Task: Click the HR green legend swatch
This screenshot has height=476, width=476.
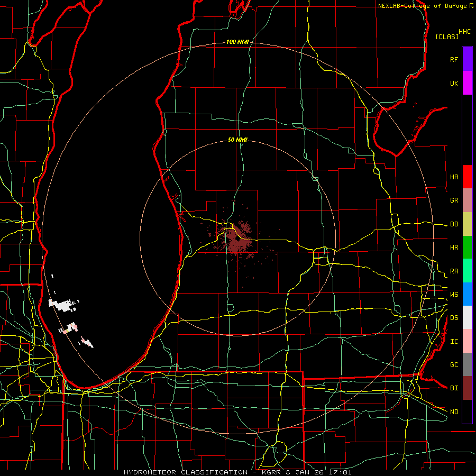Action: [467, 248]
